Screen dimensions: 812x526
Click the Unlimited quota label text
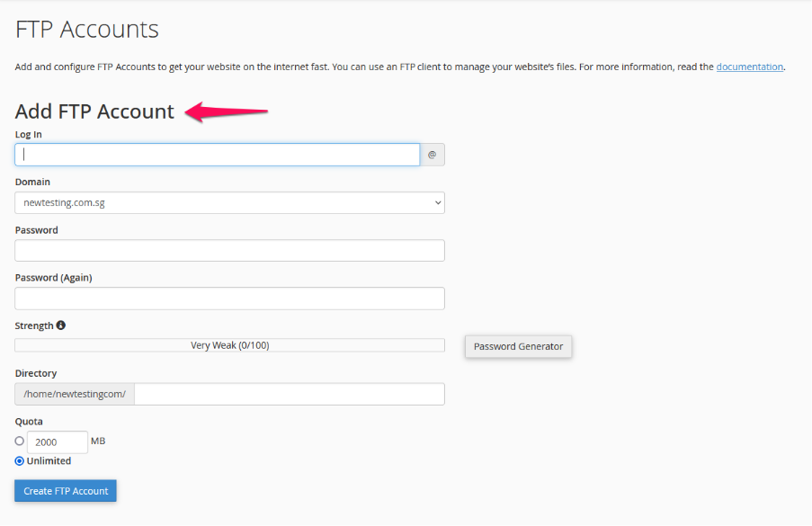[49, 461]
